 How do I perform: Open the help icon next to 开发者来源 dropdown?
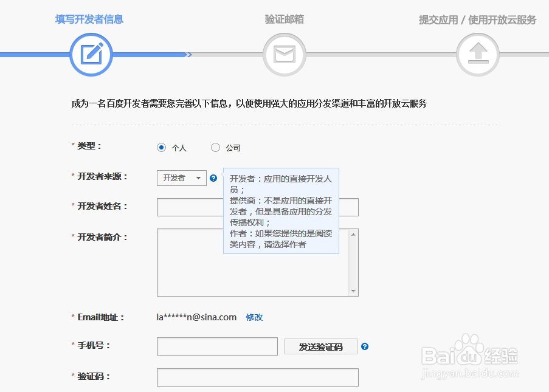(x=213, y=178)
